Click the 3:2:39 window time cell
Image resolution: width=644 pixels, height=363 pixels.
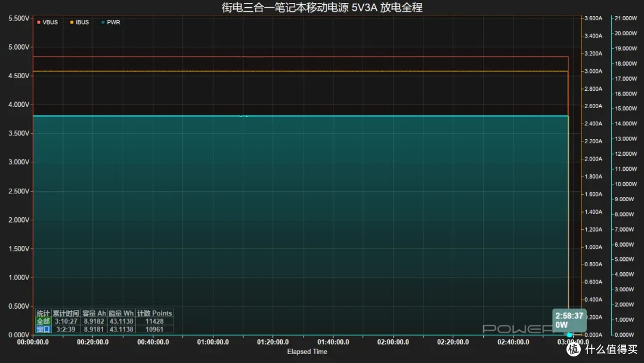(67, 330)
